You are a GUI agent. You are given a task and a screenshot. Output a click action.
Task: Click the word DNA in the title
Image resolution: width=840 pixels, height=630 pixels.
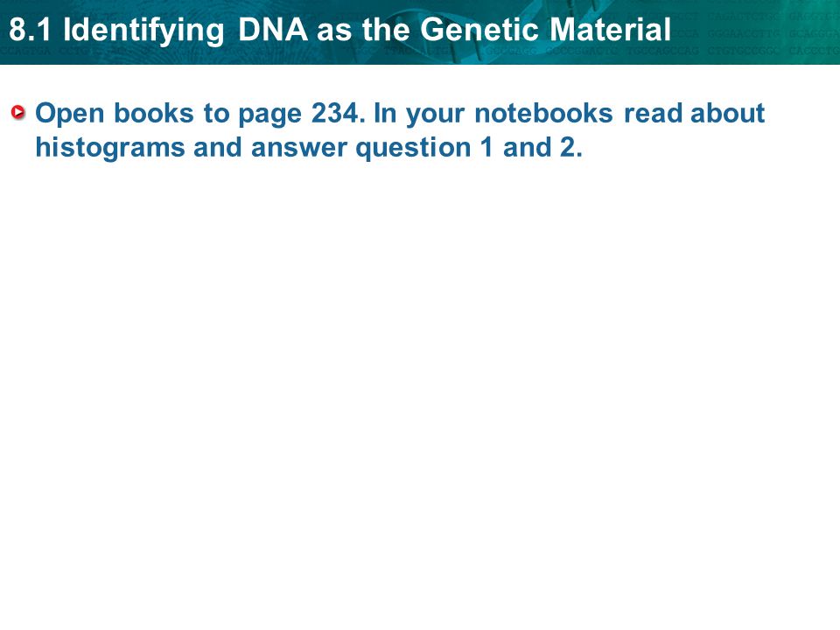pyautogui.click(x=273, y=30)
